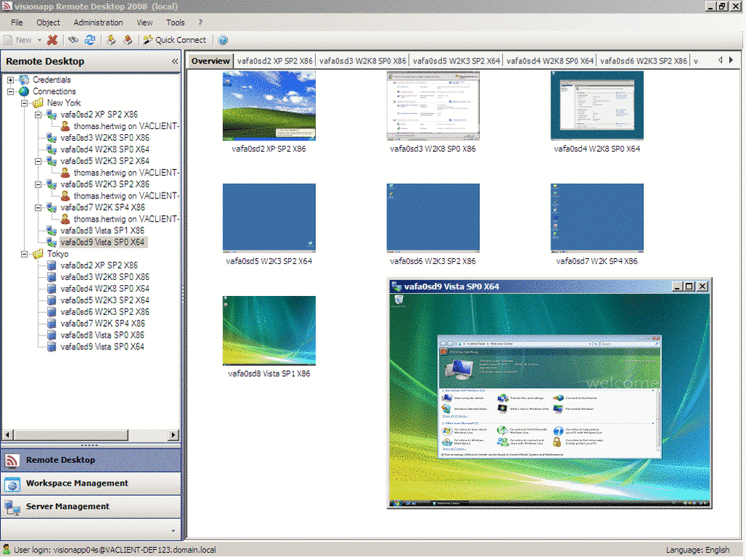The image size is (746, 560).
Task: Open the Remote Desktop navigation section
Action: (x=91, y=460)
